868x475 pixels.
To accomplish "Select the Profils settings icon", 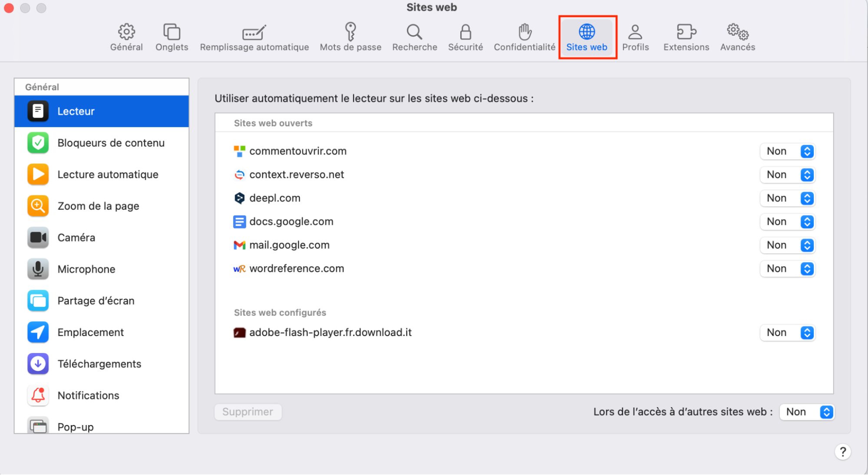I will click(x=635, y=37).
